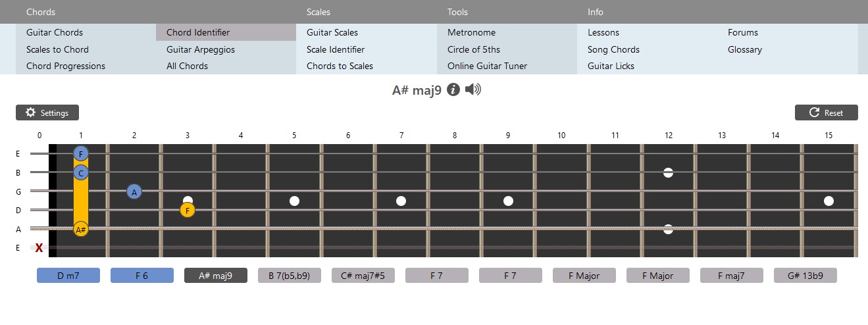Go to the Online Guitar Tuner

[x=487, y=66]
